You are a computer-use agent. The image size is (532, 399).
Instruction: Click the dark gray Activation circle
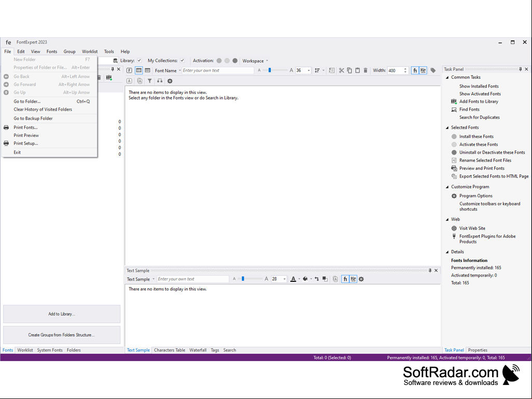pyautogui.click(x=235, y=60)
